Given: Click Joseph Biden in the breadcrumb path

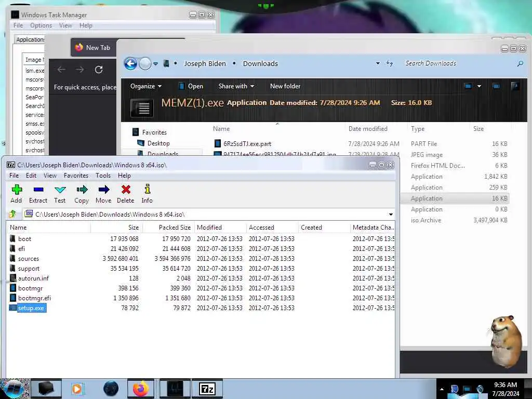Looking at the screenshot, I should (205, 63).
